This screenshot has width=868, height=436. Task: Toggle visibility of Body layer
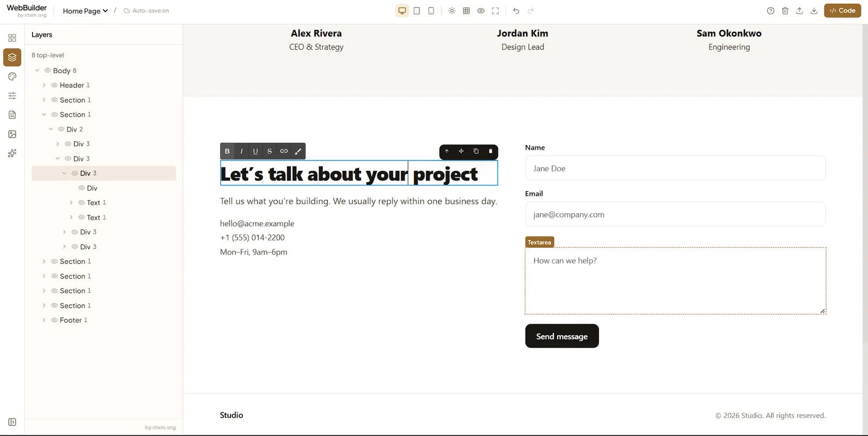click(x=48, y=70)
